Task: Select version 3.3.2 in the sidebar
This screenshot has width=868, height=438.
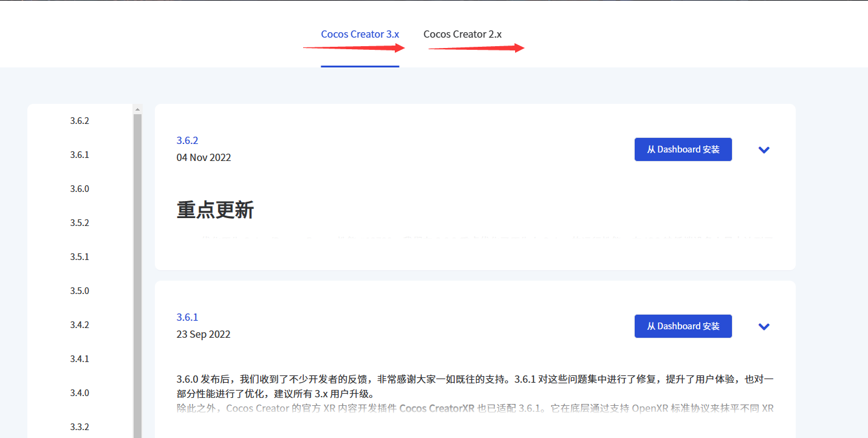Action: tap(80, 426)
